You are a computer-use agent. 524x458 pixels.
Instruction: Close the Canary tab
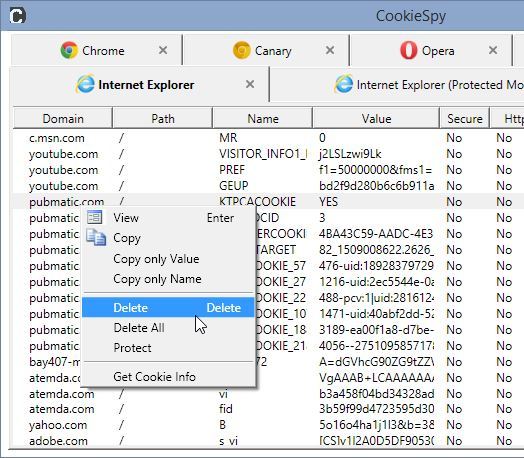pyautogui.click(x=330, y=50)
